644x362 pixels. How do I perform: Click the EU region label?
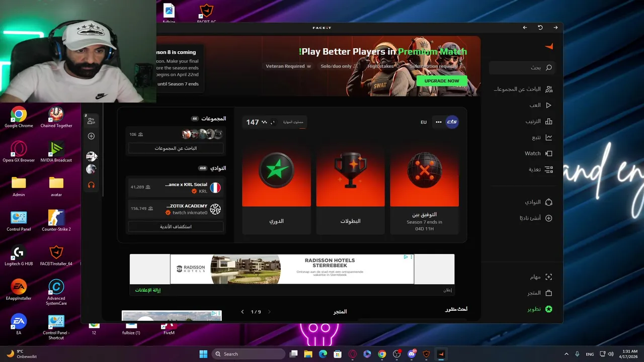[x=424, y=122]
